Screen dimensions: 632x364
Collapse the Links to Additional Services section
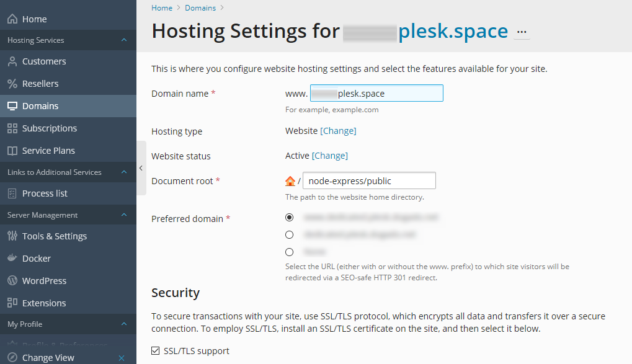tap(124, 172)
